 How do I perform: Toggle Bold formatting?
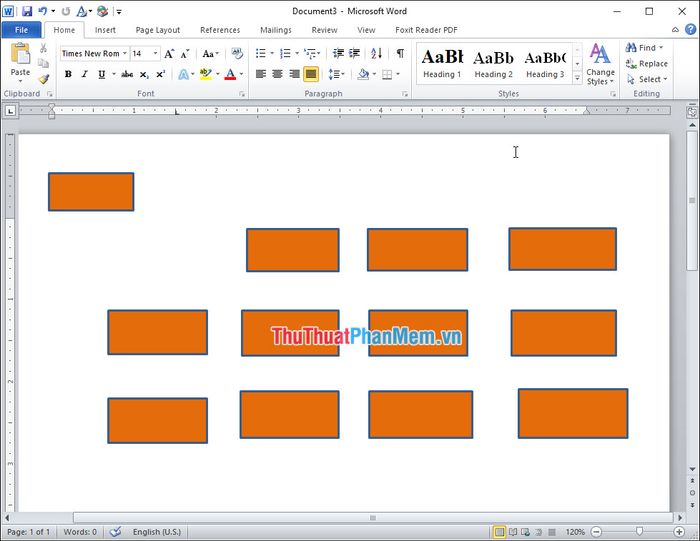point(68,74)
